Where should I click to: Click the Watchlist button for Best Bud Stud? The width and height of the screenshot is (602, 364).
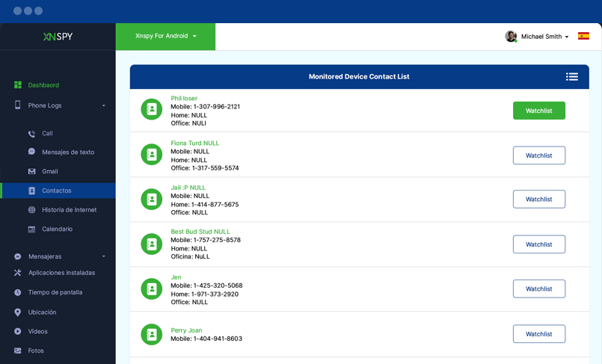pyautogui.click(x=538, y=244)
